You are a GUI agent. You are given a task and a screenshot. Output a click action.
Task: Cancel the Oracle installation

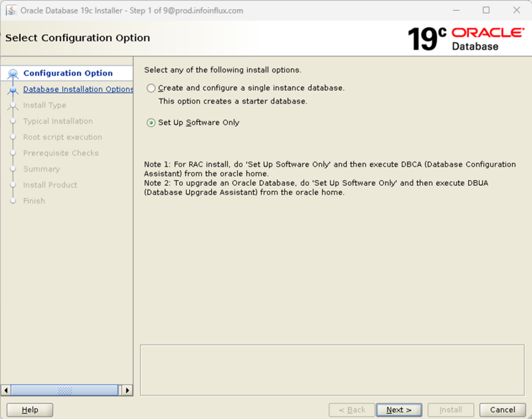[x=502, y=410]
